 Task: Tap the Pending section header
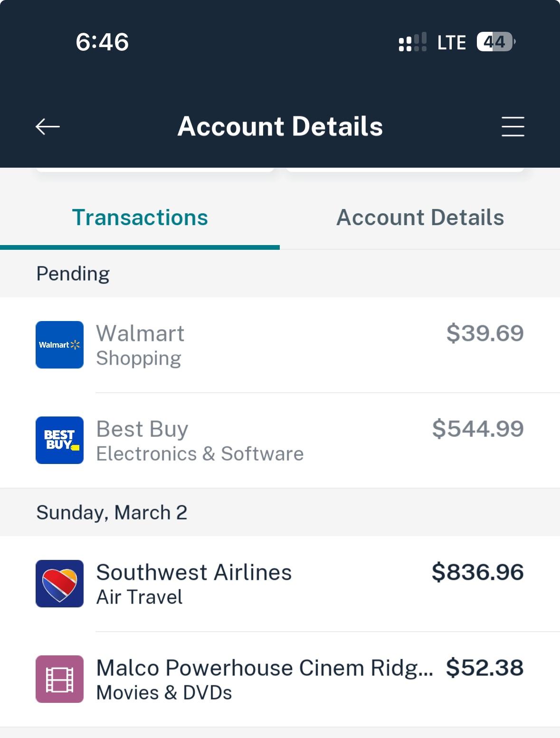(73, 274)
